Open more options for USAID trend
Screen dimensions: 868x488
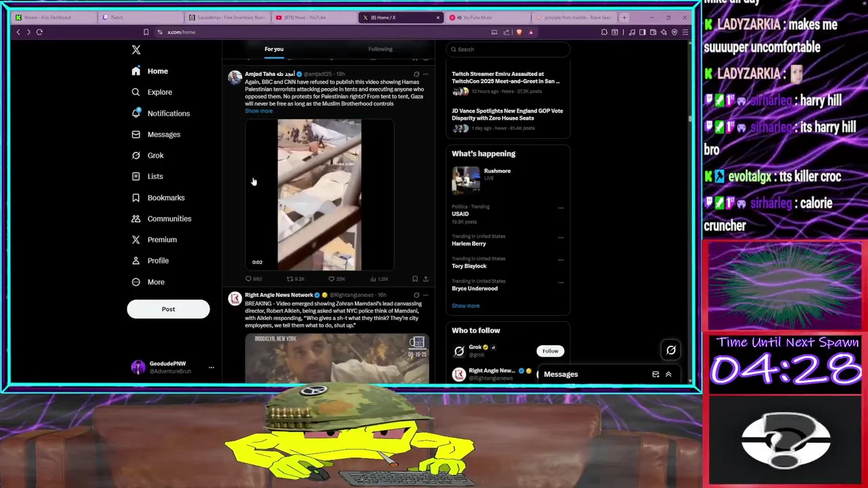click(561, 208)
